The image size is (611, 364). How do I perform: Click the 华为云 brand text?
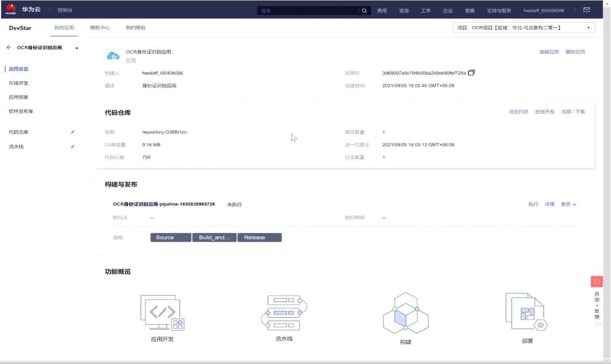(x=31, y=9)
